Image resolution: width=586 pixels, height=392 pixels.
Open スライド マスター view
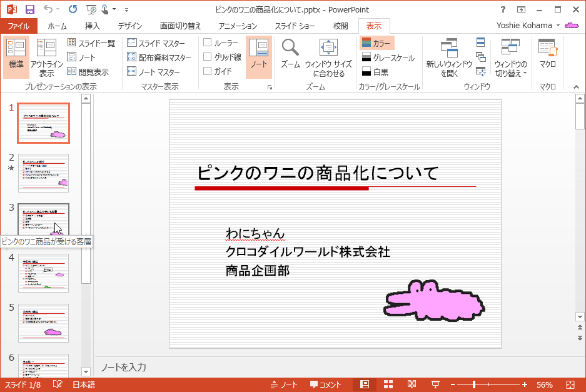click(x=156, y=43)
